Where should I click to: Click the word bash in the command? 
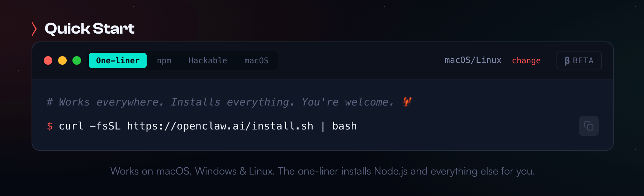(344, 126)
